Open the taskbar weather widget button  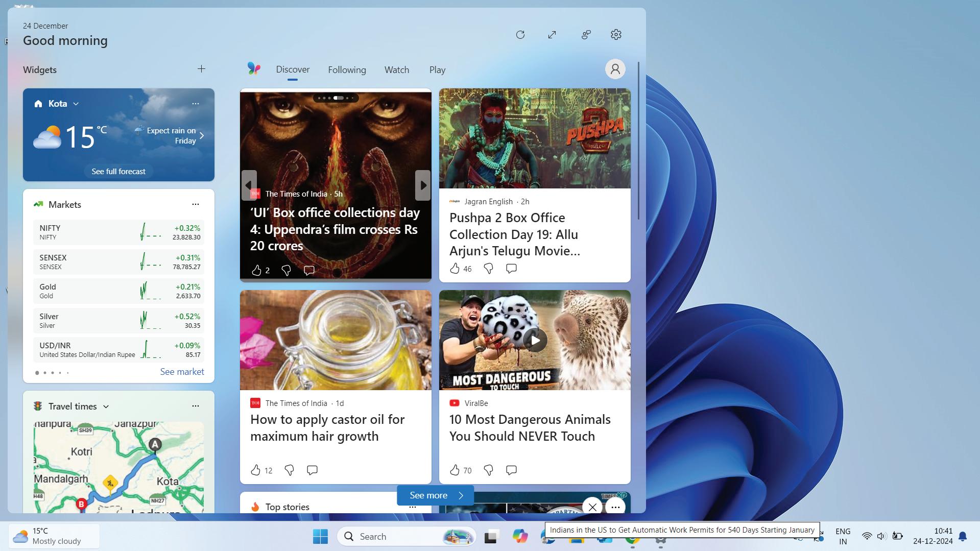click(x=54, y=536)
